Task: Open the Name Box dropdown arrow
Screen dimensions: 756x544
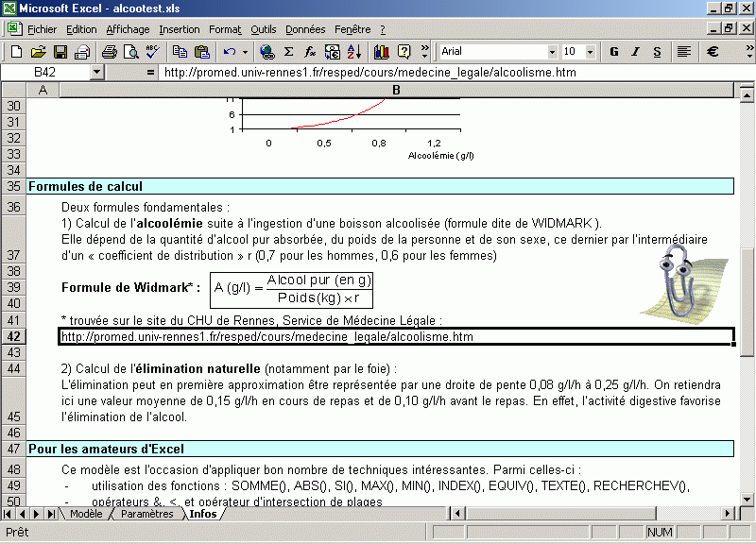Action: 97,73
